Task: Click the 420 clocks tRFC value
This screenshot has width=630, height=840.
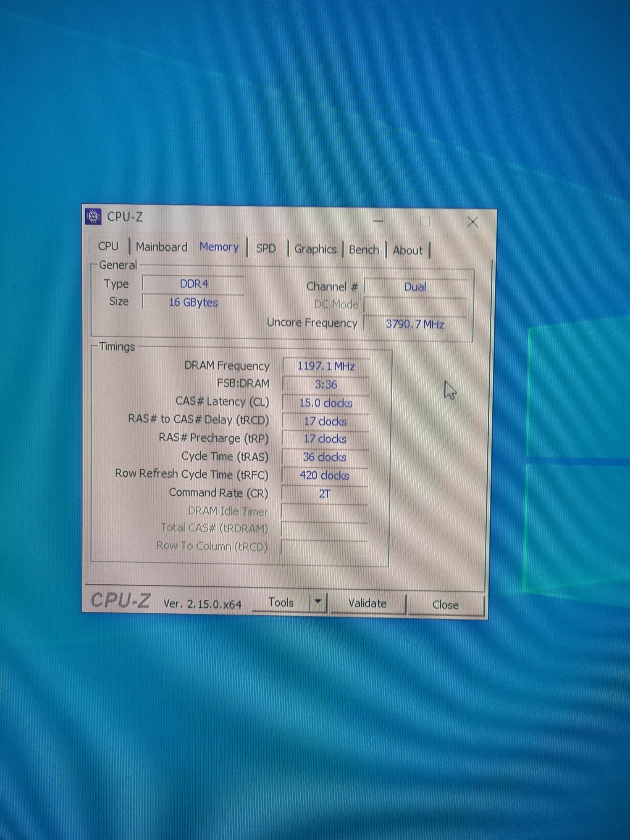Action: tap(324, 475)
